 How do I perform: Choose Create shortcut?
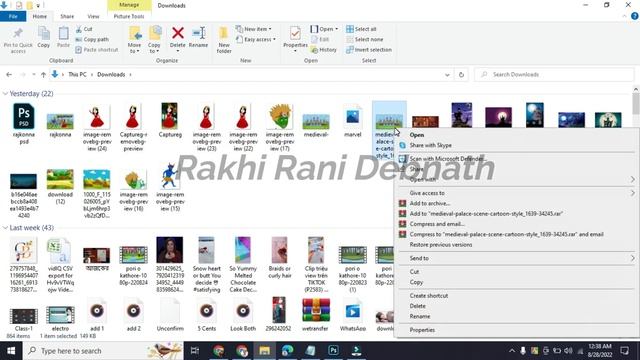(429, 296)
